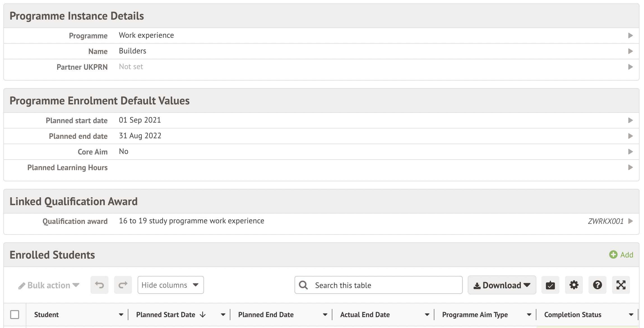Click the Search this table field

pyautogui.click(x=384, y=285)
